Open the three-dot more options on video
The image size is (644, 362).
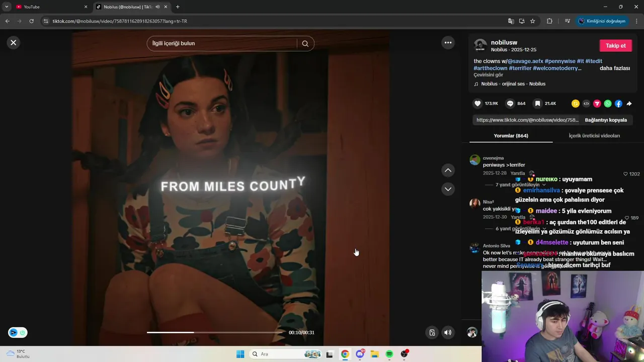[448, 43]
